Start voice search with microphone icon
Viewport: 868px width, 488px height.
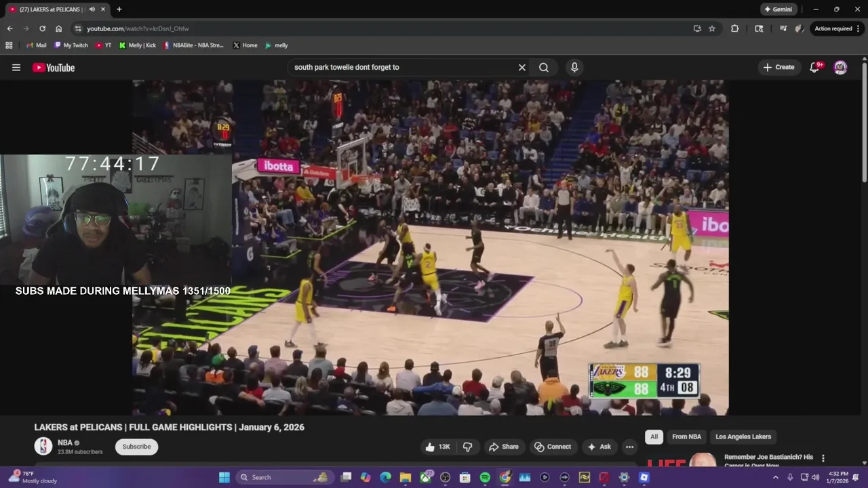point(574,67)
